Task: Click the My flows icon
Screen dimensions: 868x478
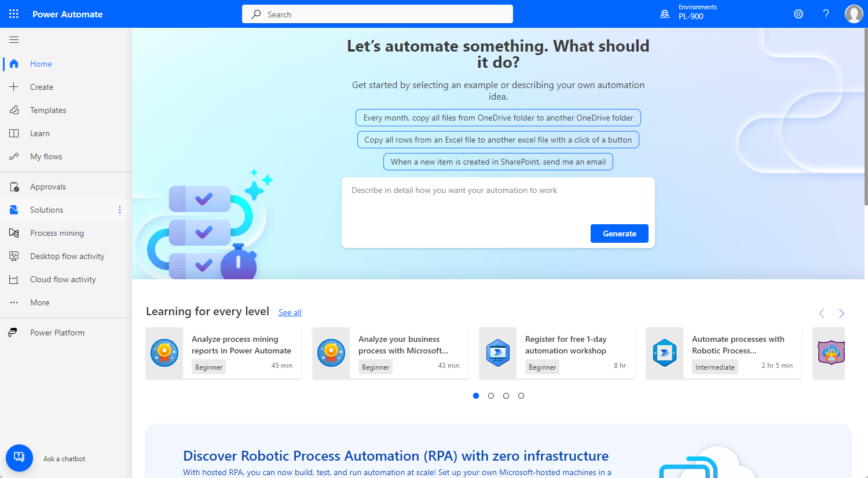Action: tap(14, 156)
